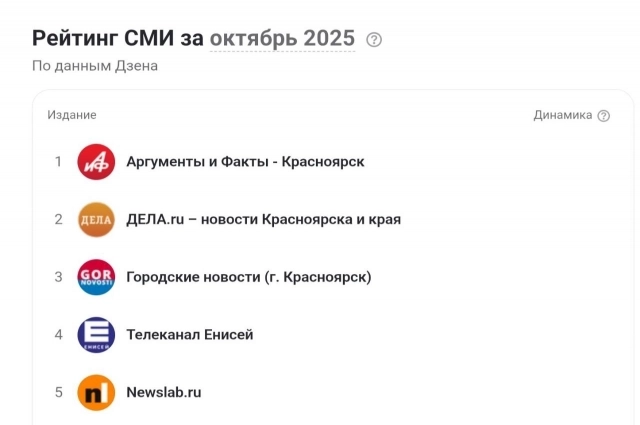Click the По данным Дзена subtitle
The height and width of the screenshot is (425, 640).
coord(95,67)
